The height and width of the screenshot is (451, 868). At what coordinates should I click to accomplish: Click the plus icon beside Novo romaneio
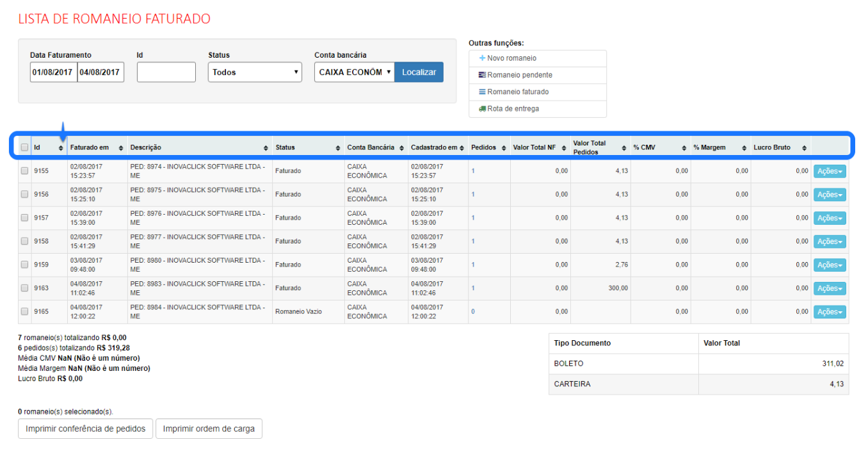point(482,58)
